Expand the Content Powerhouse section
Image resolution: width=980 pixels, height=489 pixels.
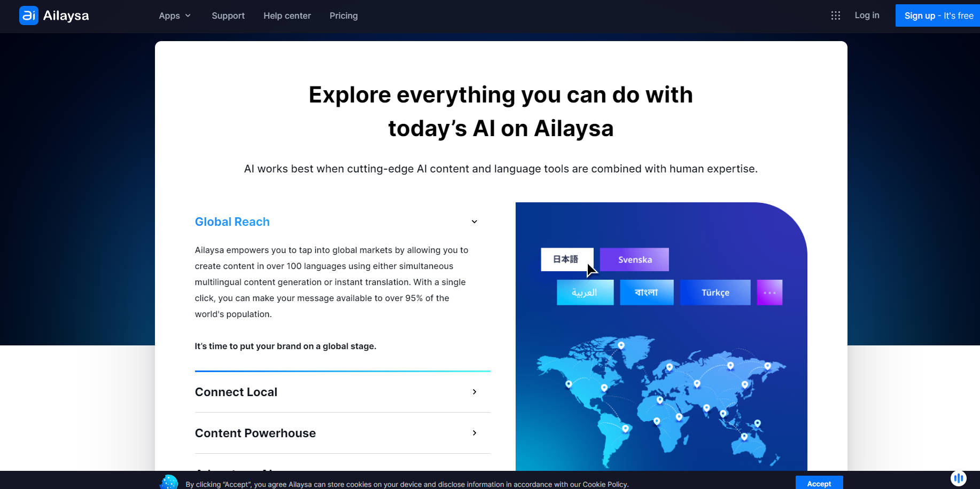coord(474,433)
